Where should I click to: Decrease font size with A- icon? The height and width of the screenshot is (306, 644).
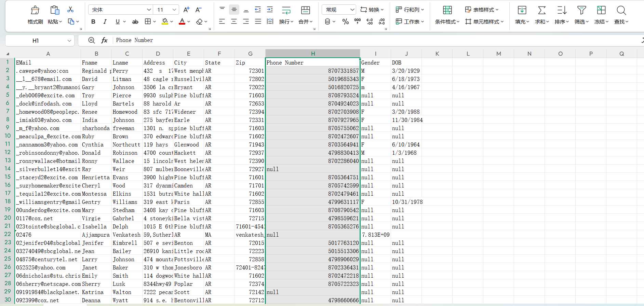[x=199, y=10]
